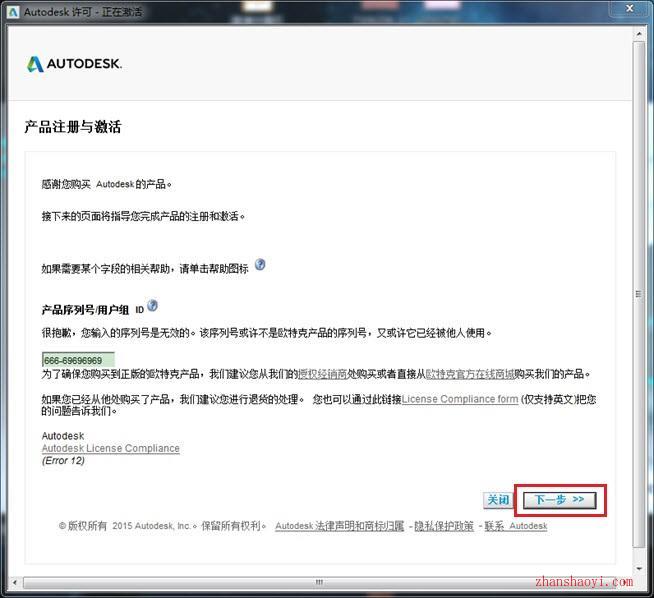Open help icon next to 产品序列号/用户组 ID
654x598 pixels.
point(153,306)
